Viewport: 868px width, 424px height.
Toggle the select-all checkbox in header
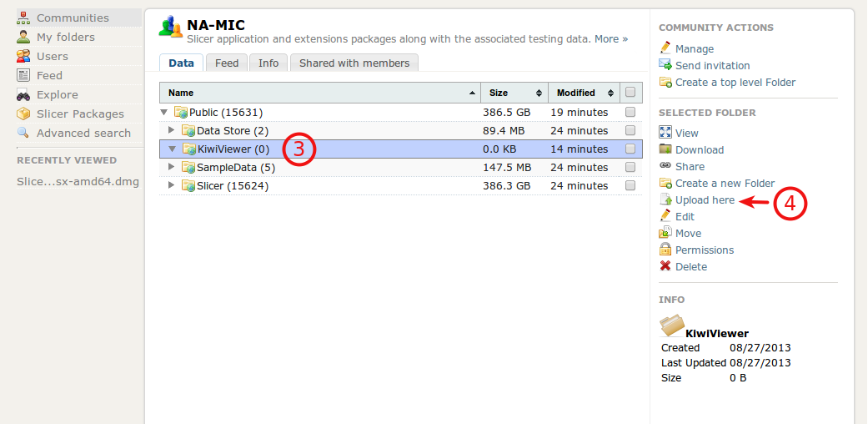coord(630,93)
